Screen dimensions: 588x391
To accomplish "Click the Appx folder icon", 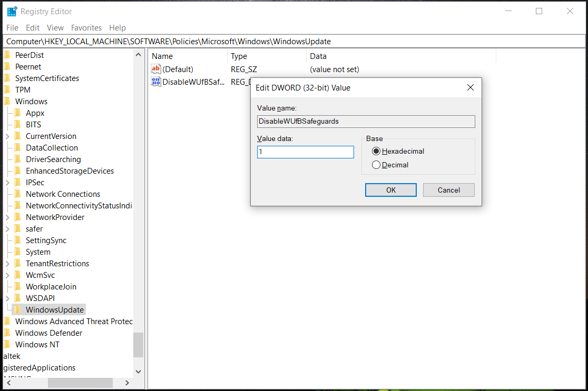I will click(17, 113).
